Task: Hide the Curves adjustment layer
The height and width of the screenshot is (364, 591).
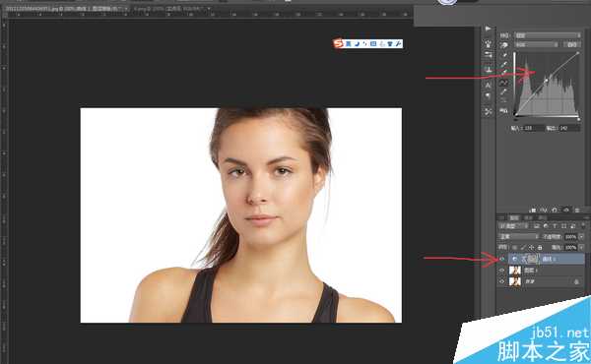Action: pyautogui.click(x=502, y=259)
